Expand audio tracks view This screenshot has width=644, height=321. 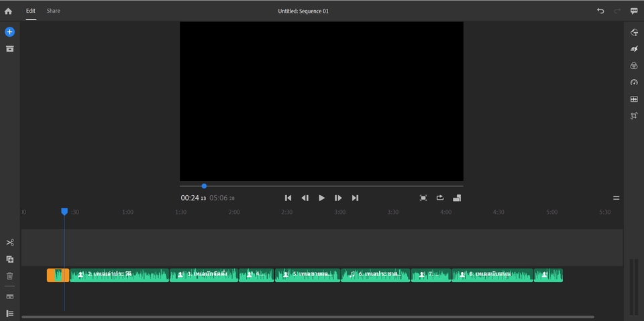click(10, 297)
